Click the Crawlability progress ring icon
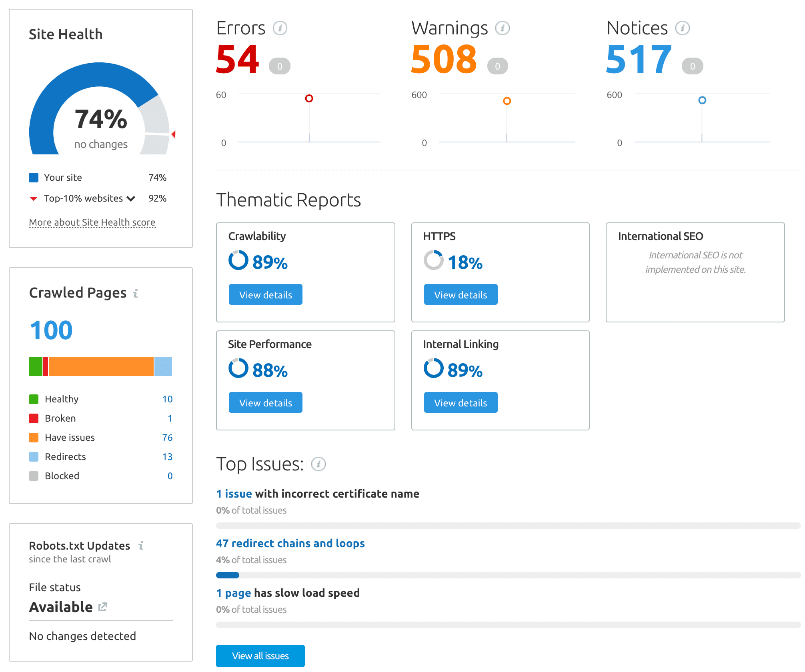805x672 pixels. (x=238, y=260)
